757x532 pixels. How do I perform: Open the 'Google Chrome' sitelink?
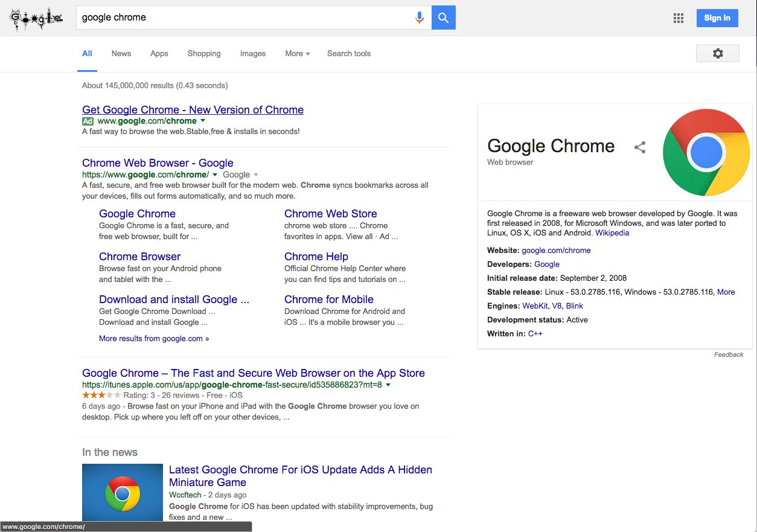point(137,214)
